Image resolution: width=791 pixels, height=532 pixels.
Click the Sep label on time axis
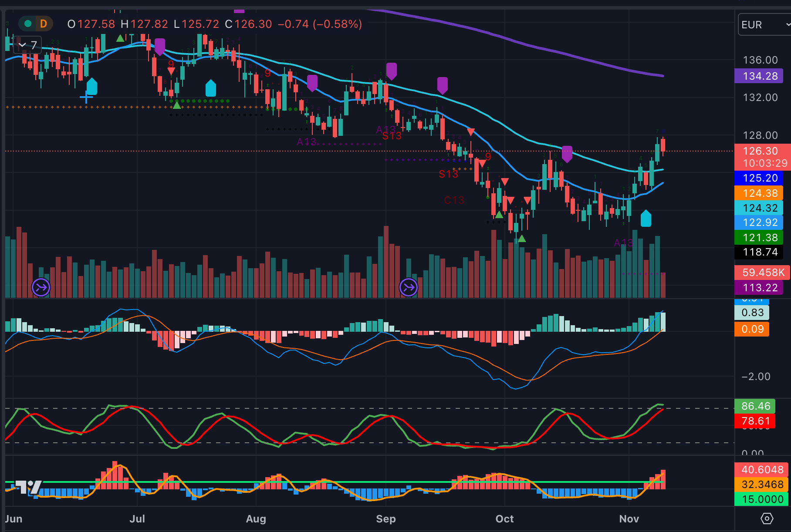(386, 519)
